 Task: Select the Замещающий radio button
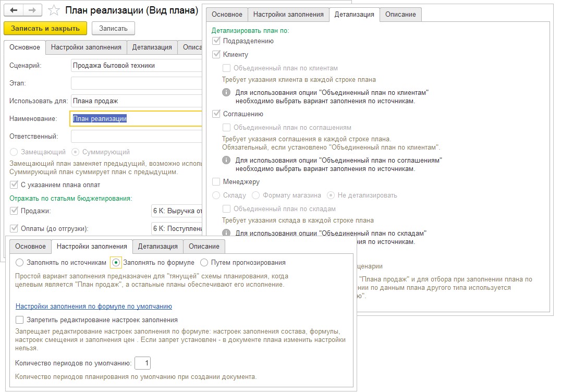point(14,152)
